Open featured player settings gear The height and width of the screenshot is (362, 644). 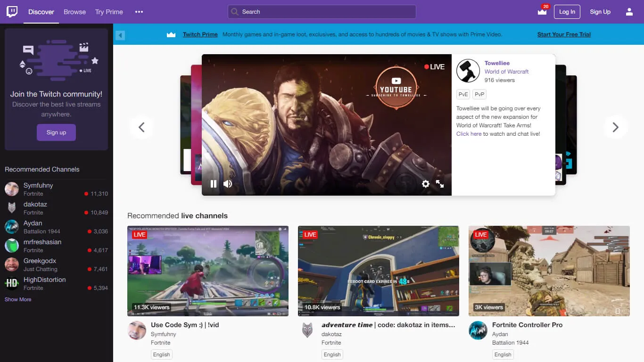426,184
